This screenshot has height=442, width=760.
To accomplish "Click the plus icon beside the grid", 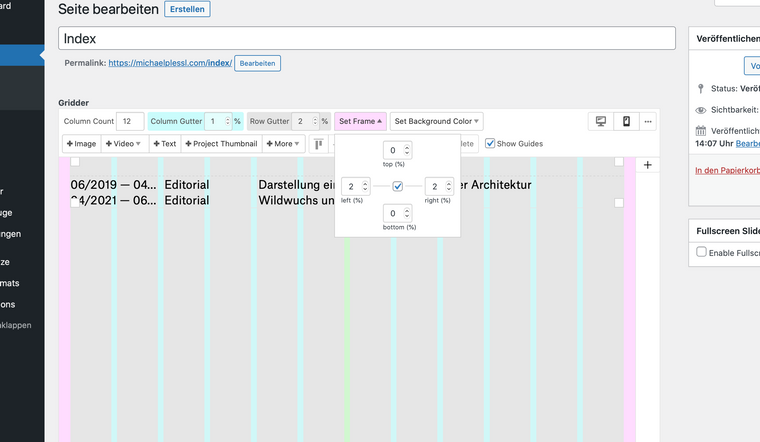I will [647, 165].
